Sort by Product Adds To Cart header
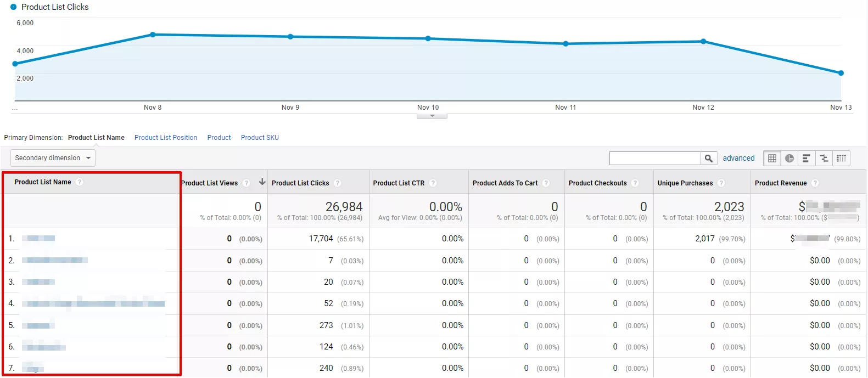The height and width of the screenshot is (378, 868). pos(505,183)
